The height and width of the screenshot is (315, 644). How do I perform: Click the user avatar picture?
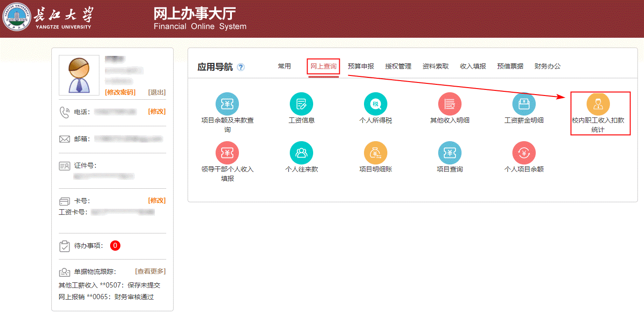[79, 75]
